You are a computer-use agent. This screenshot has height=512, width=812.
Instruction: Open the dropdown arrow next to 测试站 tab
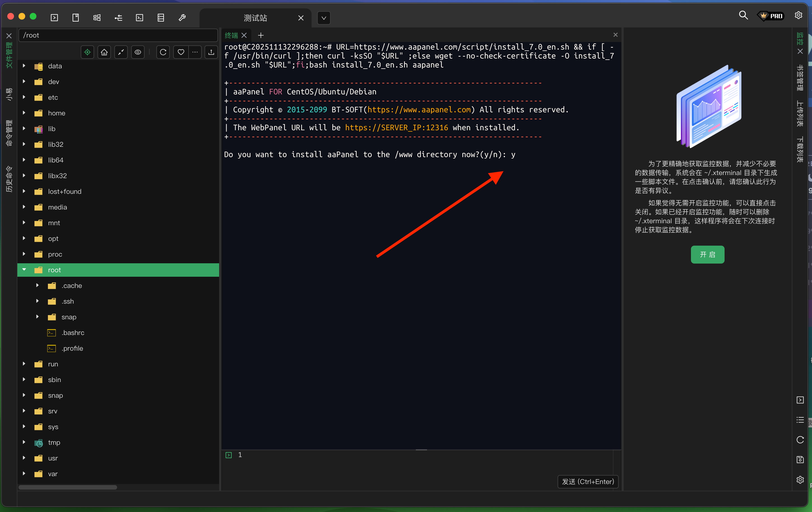click(x=324, y=18)
